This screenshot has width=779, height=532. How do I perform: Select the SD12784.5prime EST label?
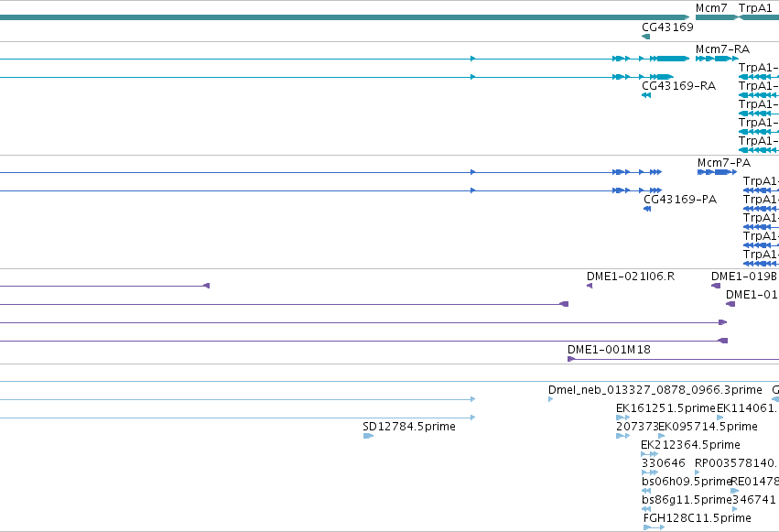[x=409, y=427]
